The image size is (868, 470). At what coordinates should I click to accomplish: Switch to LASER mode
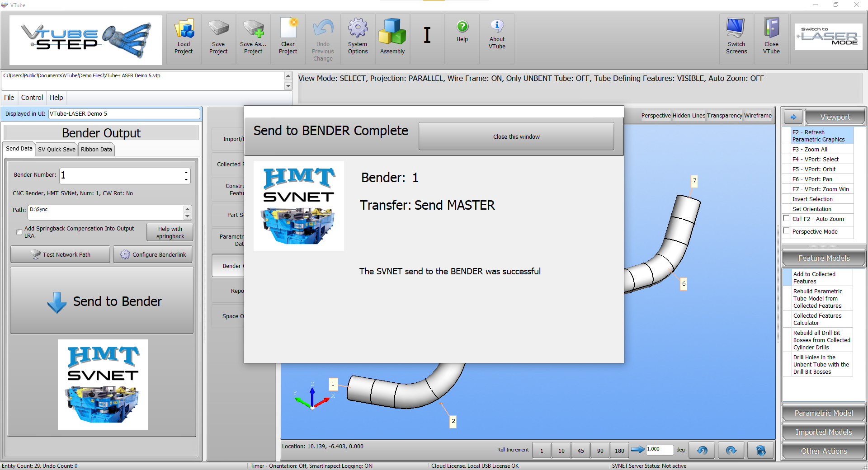(x=829, y=37)
